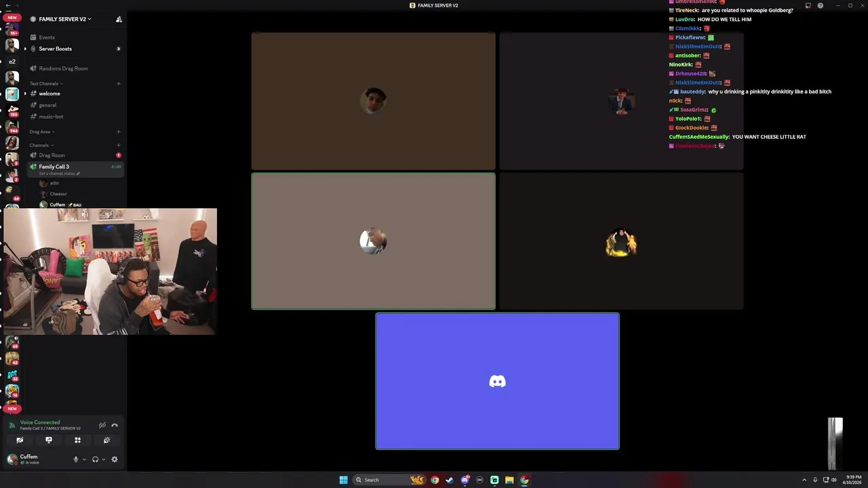Open the FAMILY SERVER V2 server menu

click(x=64, y=19)
